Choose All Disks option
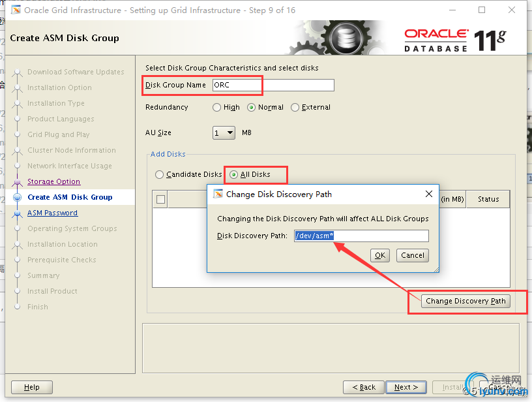 point(233,174)
